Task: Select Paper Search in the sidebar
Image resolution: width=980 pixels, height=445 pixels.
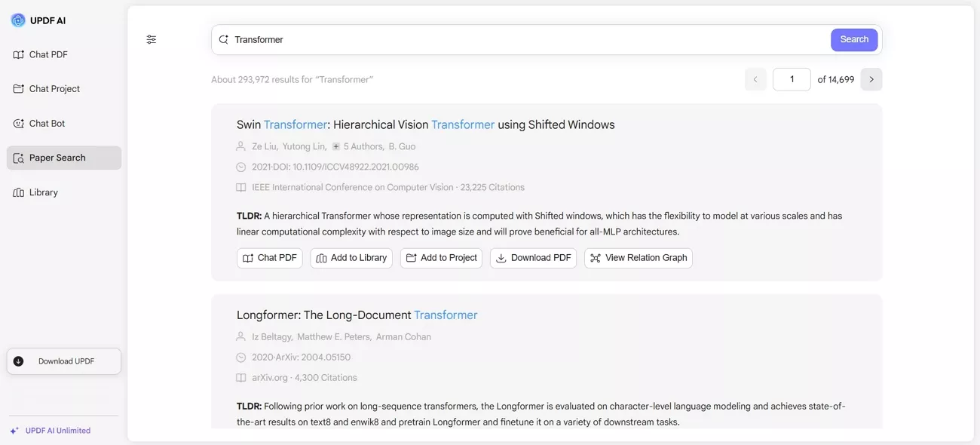Action: point(56,157)
